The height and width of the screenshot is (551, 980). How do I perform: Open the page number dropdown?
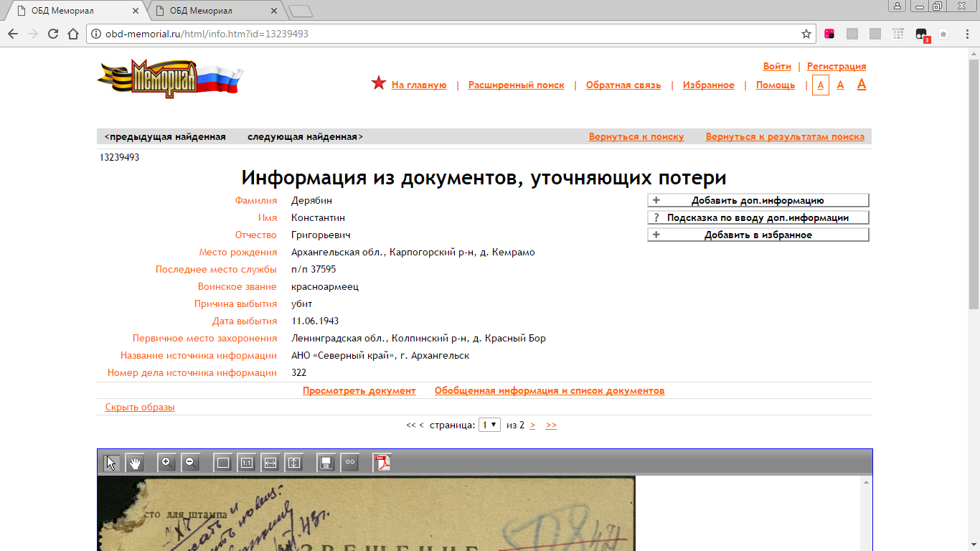pos(489,425)
